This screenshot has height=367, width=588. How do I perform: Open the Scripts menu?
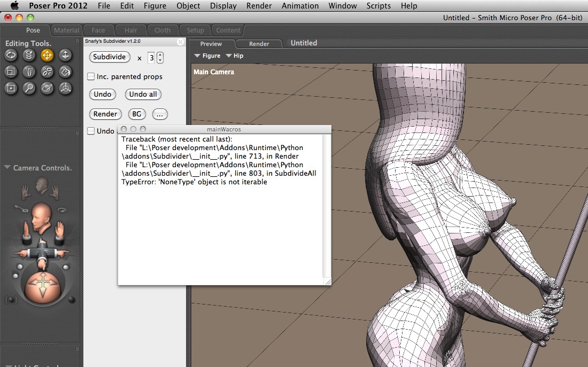coord(378,6)
